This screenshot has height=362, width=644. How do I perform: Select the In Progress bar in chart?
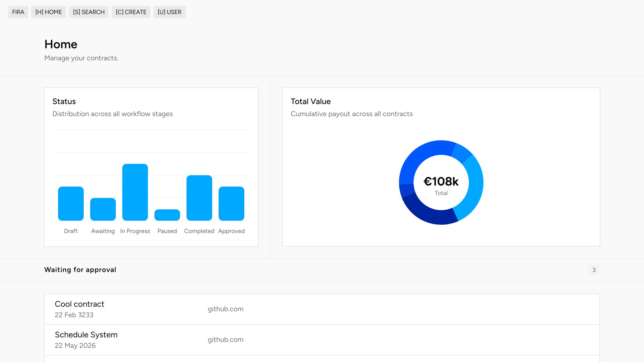135,192
